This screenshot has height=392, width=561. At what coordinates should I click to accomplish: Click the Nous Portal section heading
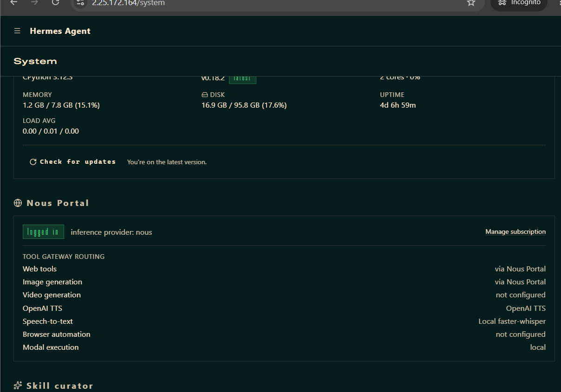[x=58, y=203]
